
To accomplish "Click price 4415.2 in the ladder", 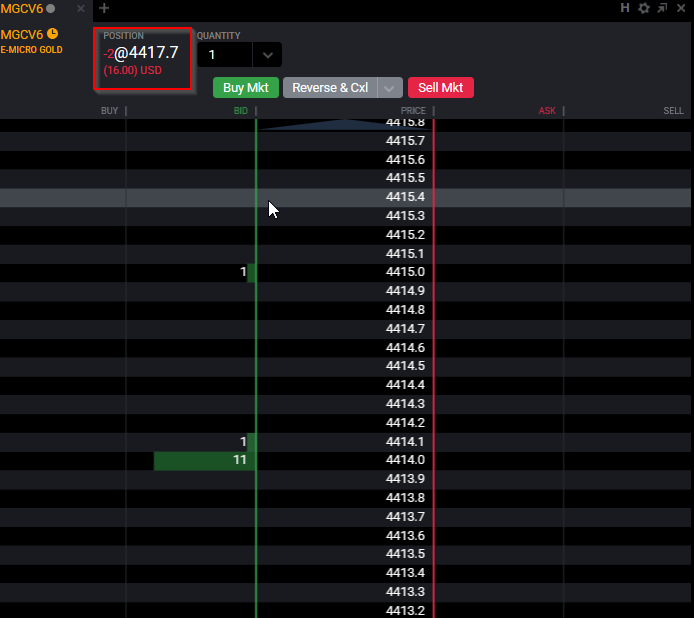I will pos(405,235).
